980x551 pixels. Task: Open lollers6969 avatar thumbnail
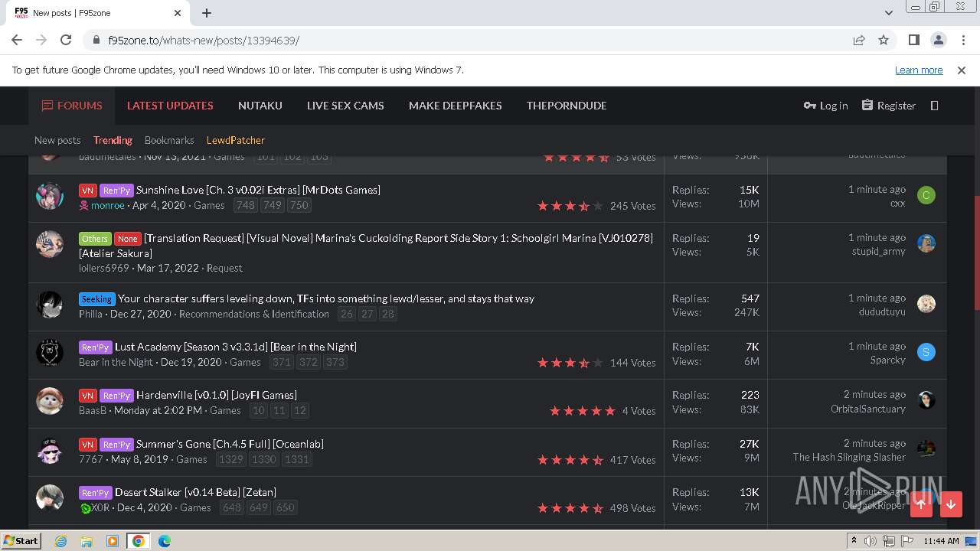(50, 244)
